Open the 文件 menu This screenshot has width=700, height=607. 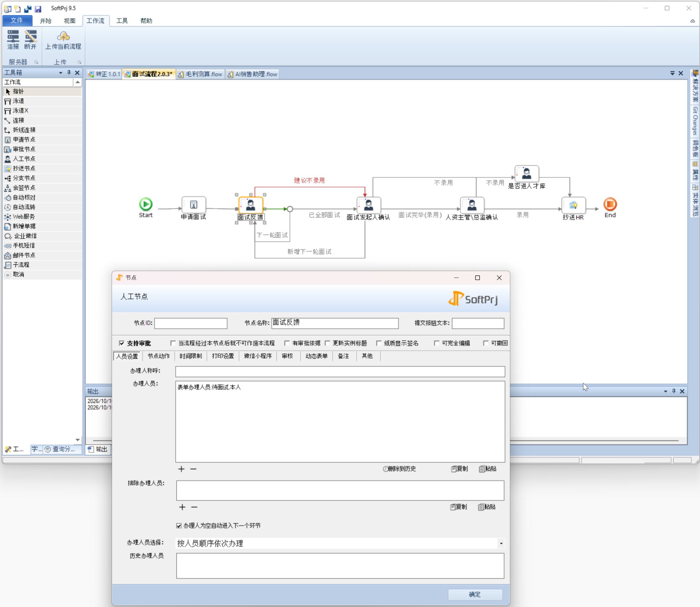pos(17,20)
